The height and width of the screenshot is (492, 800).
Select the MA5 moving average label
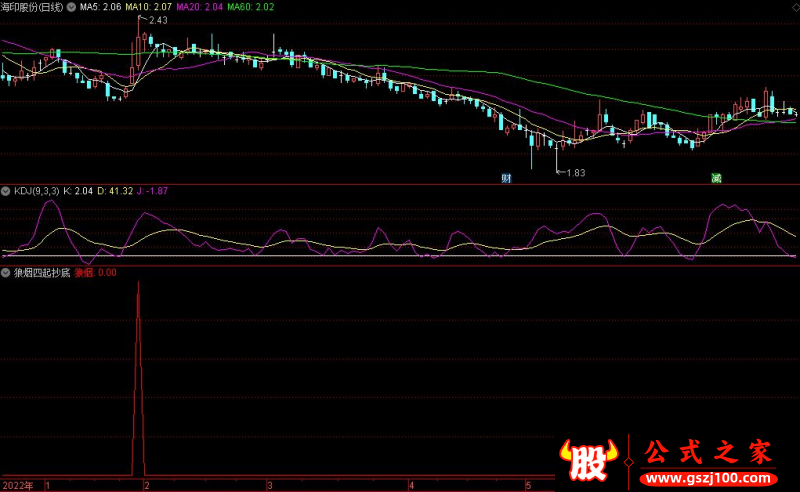point(99,6)
